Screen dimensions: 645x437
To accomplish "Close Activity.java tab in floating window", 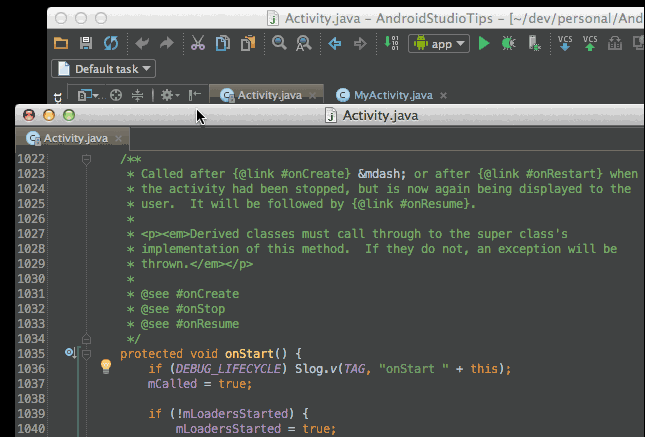I will [x=118, y=138].
